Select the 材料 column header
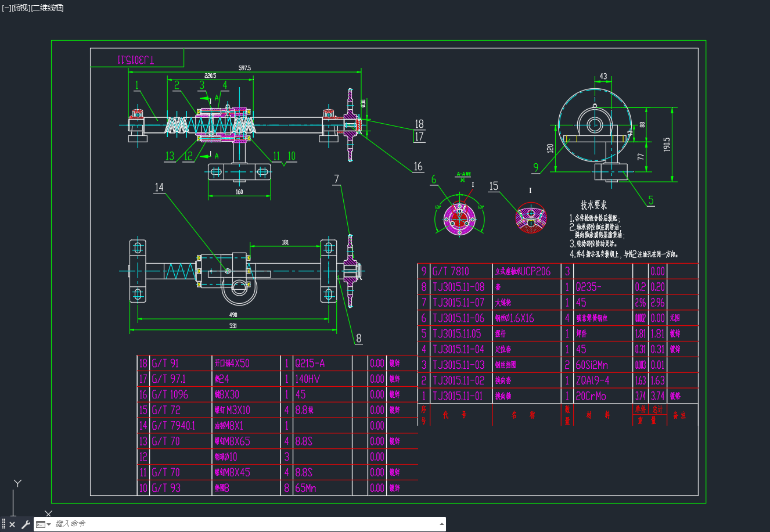This screenshot has width=770, height=532. pos(599,415)
